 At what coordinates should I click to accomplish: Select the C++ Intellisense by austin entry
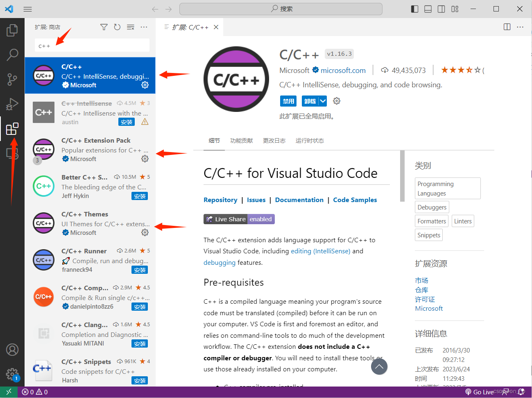pos(90,112)
